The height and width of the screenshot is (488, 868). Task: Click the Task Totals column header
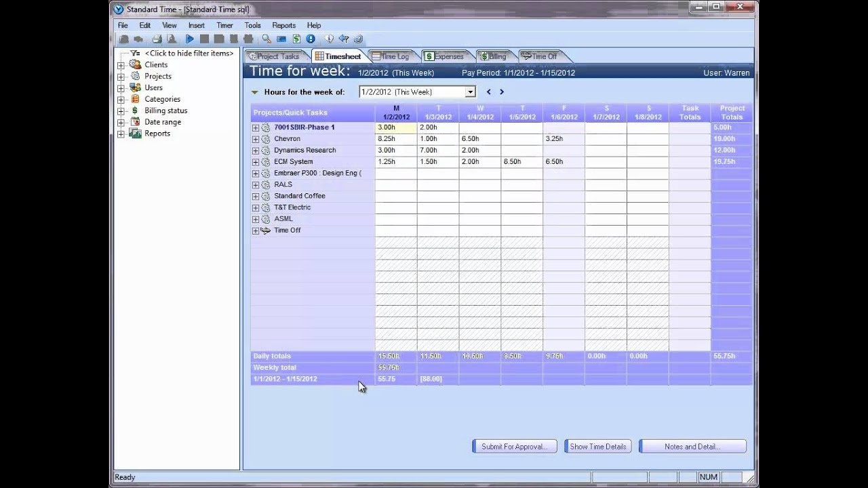point(690,113)
